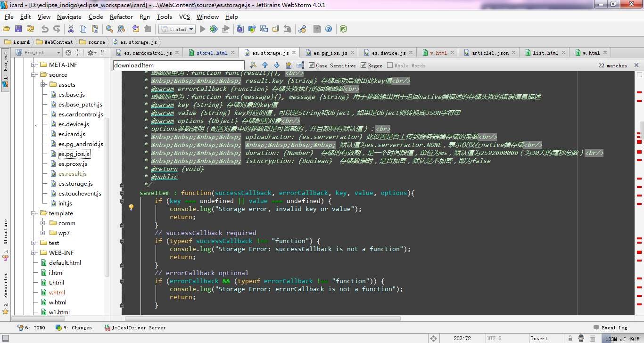The height and width of the screenshot is (343, 644).
Task: Open the Refactor menu
Action: tap(121, 16)
